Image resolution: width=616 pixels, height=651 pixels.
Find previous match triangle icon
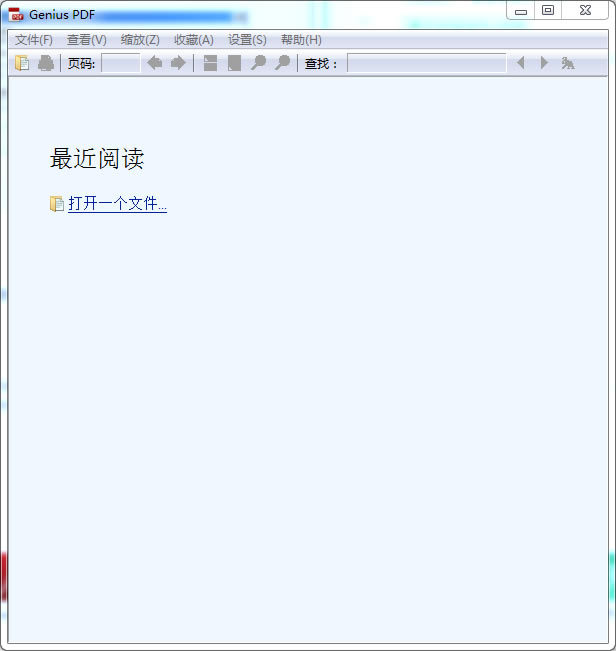click(521, 63)
